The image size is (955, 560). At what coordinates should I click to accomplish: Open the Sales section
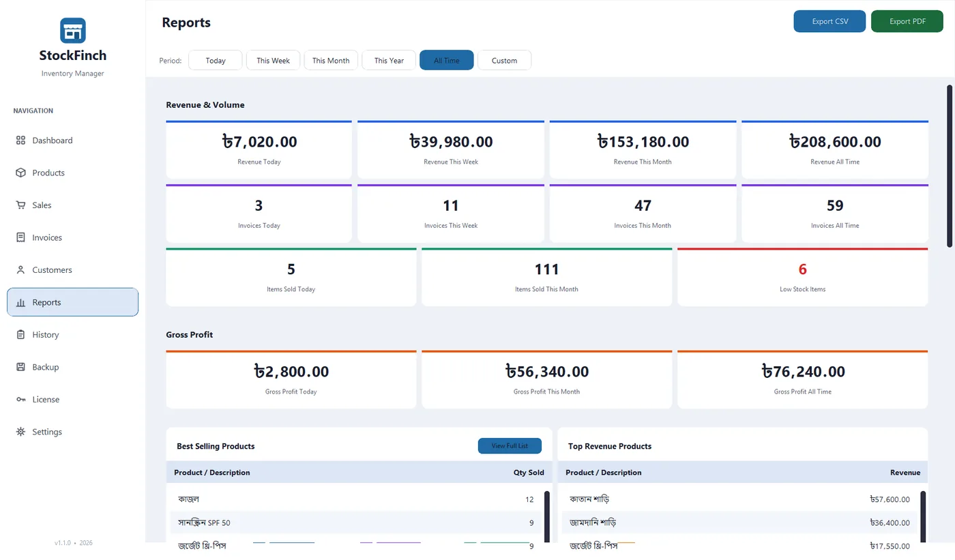point(72,205)
